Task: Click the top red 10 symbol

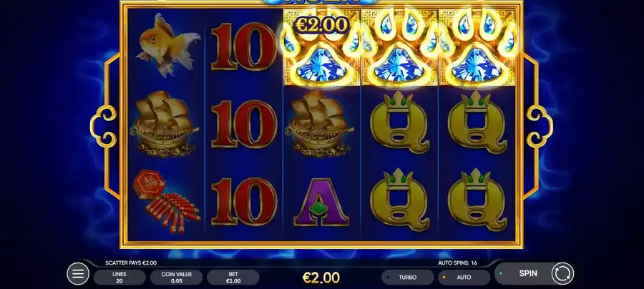Action: 245,46
